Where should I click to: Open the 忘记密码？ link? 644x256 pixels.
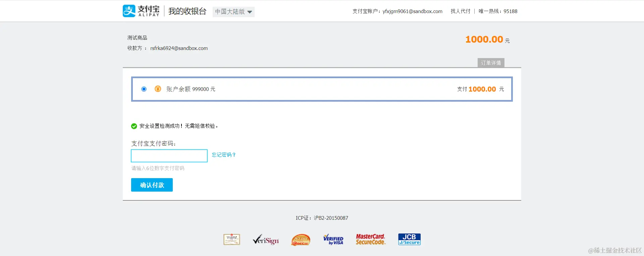224,155
